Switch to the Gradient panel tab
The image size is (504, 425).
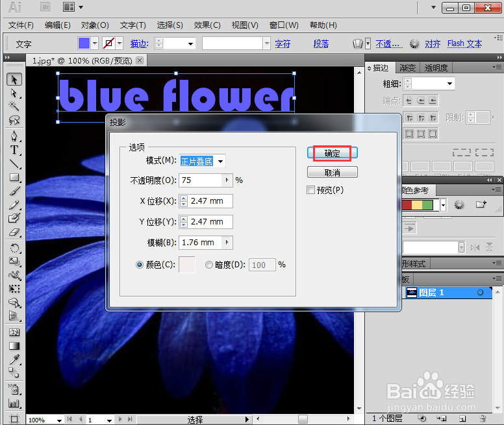tap(408, 67)
